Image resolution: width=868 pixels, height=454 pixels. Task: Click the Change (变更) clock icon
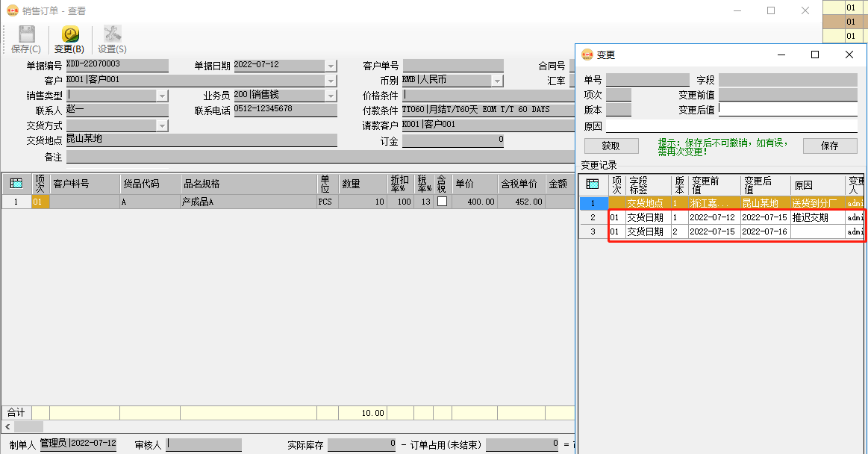pyautogui.click(x=70, y=34)
